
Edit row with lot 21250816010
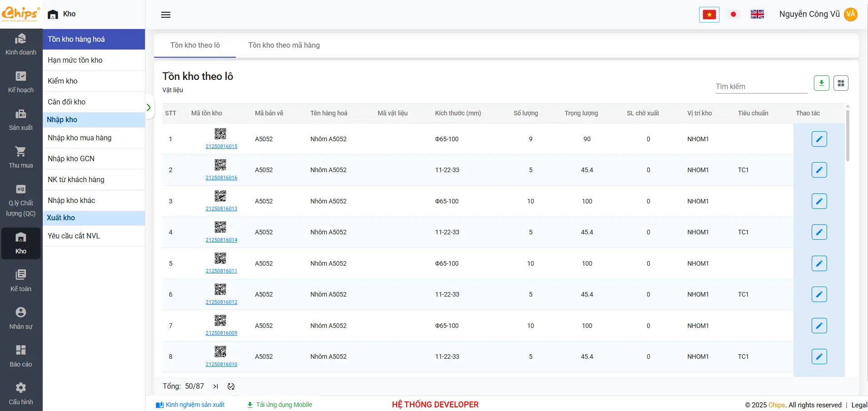point(819,357)
